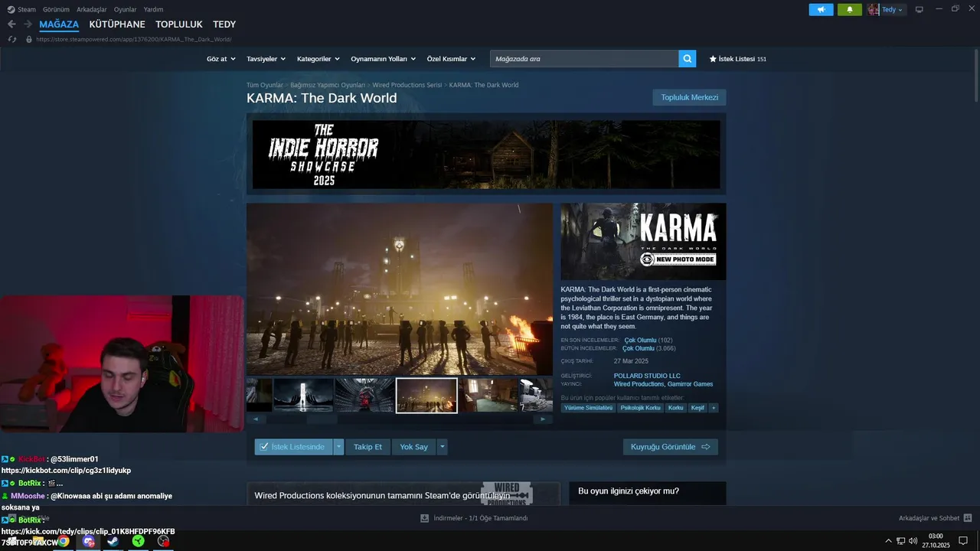Click the system tray volume icon
980x551 pixels.
coord(913,541)
